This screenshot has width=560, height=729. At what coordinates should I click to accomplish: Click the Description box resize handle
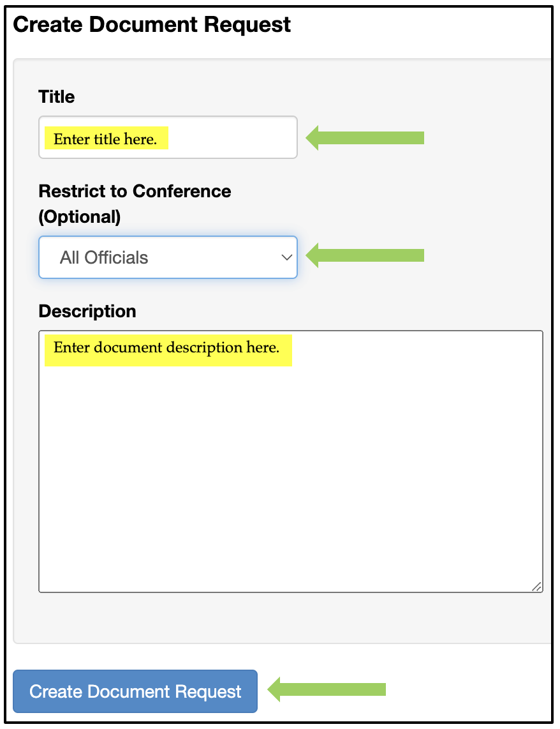click(536, 586)
